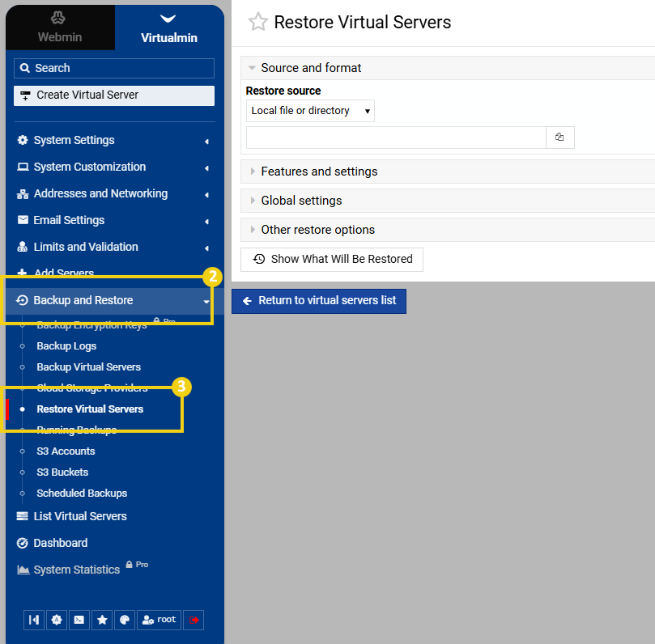
Task: Collapse the sidebar using the arrows icon
Action: click(x=33, y=620)
